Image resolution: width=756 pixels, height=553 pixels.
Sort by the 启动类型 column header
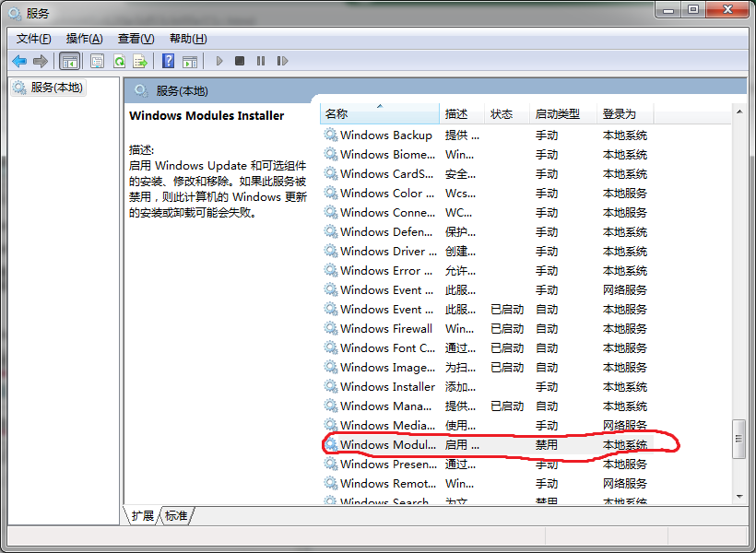tap(563, 114)
